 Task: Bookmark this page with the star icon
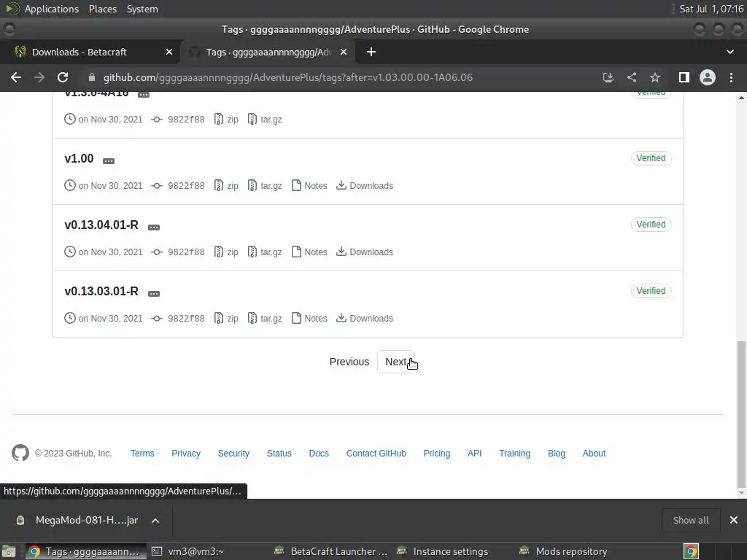655,77
